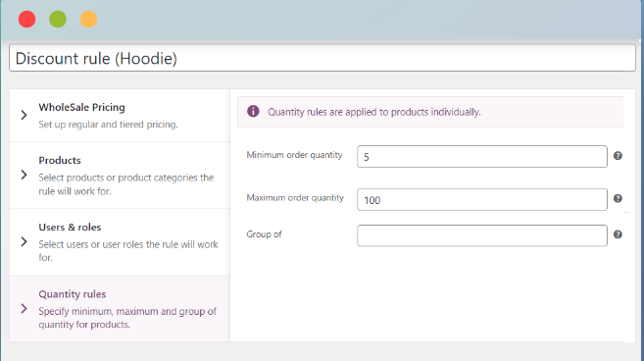
Task: Go to the Quantity rules tab
Action: tap(120, 309)
